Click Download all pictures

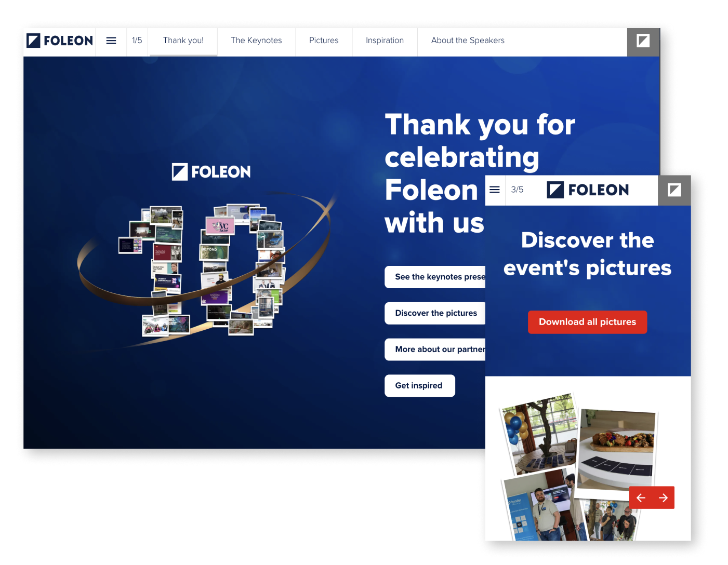(x=587, y=322)
